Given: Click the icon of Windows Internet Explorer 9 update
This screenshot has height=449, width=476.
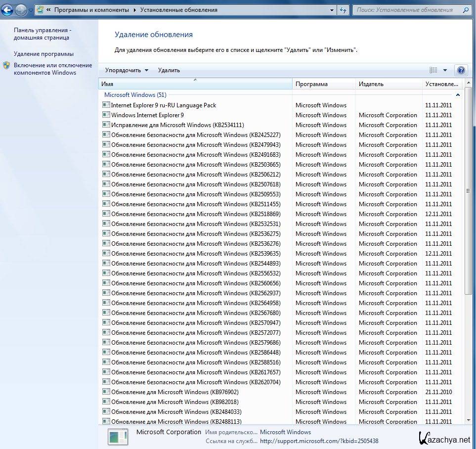Looking at the screenshot, I should 106,115.
